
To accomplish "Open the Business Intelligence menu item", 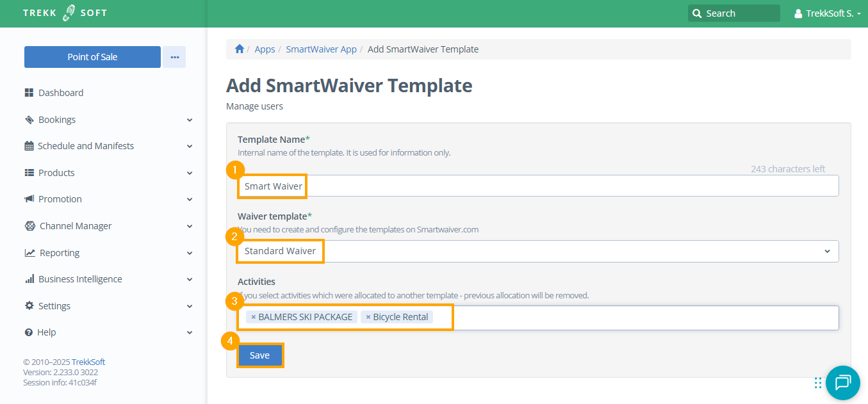I will (x=80, y=279).
